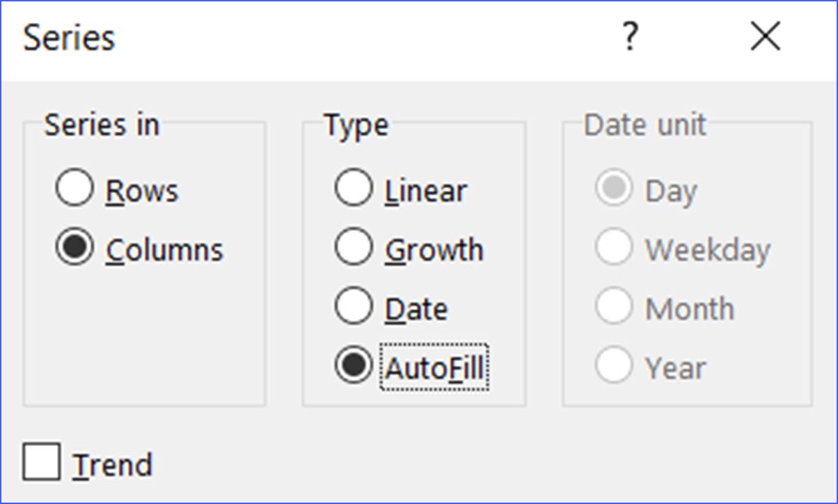Select Month as the date unit
Viewport: 838px width, 504px height.
pyautogui.click(x=613, y=306)
